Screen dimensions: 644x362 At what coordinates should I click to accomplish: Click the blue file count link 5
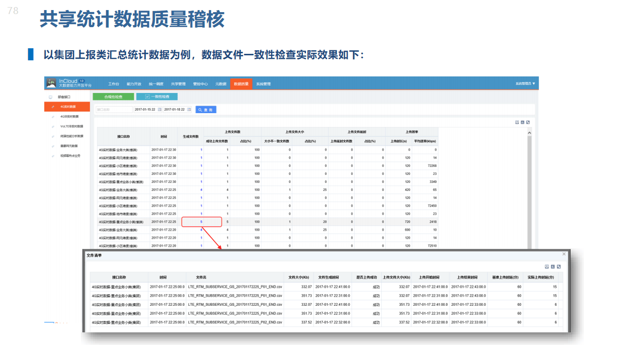pyautogui.click(x=201, y=222)
